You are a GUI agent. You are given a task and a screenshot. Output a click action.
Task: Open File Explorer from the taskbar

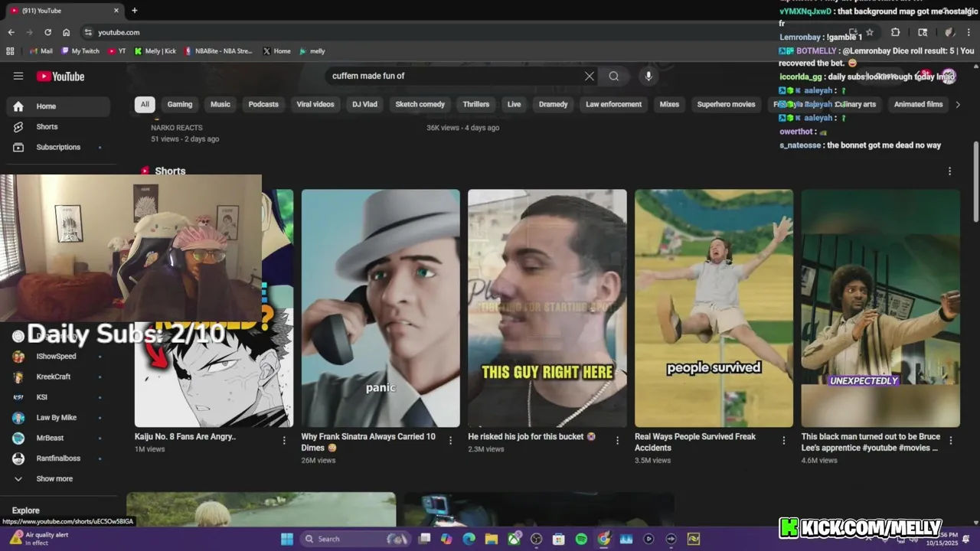(491, 539)
